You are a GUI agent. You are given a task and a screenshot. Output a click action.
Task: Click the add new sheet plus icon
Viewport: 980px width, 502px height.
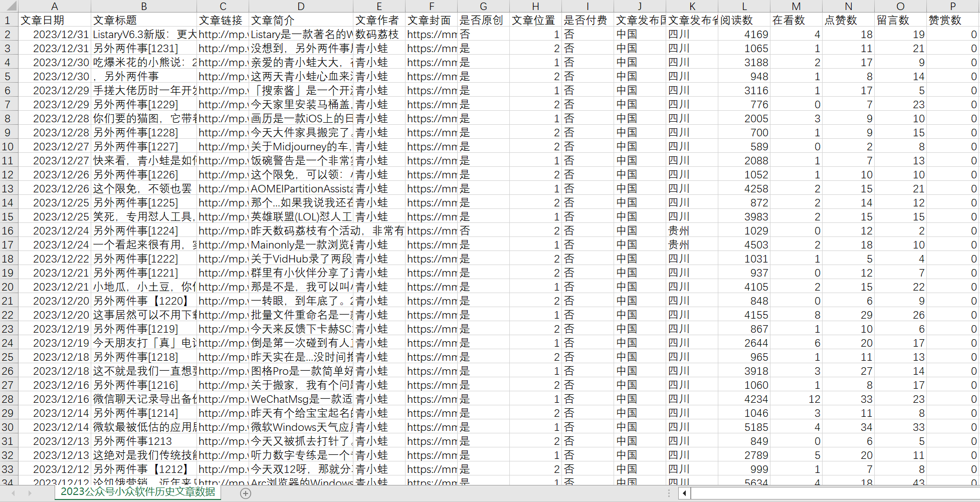click(245, 493)
